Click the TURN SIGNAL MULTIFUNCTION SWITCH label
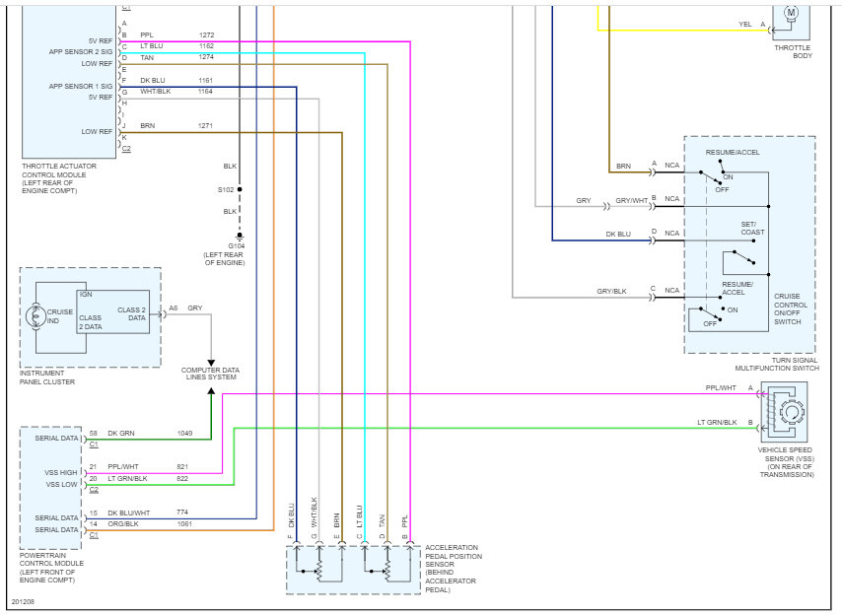This screenshot has width=842, height=616. 777,364
